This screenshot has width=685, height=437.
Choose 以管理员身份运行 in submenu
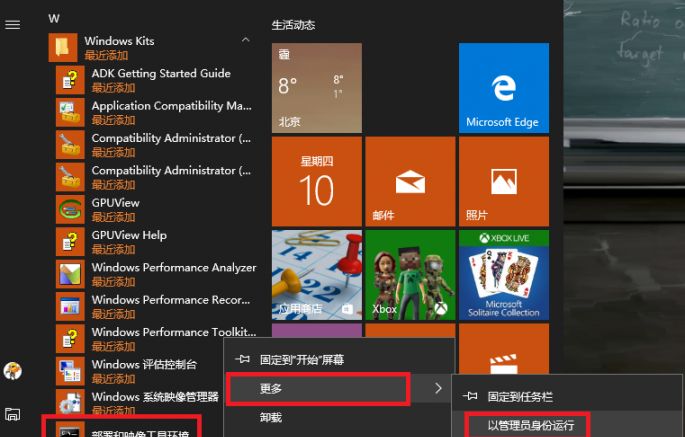tap(567, 425)
